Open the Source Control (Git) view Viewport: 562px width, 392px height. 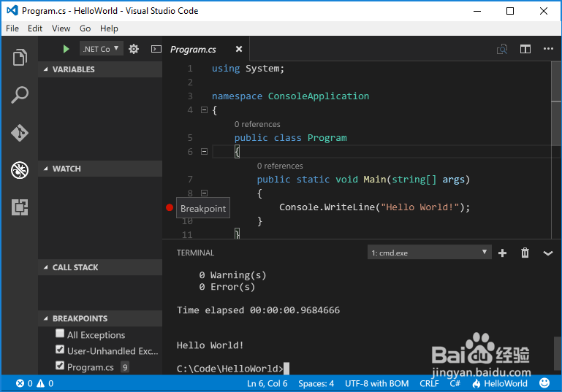pos(20,133)
